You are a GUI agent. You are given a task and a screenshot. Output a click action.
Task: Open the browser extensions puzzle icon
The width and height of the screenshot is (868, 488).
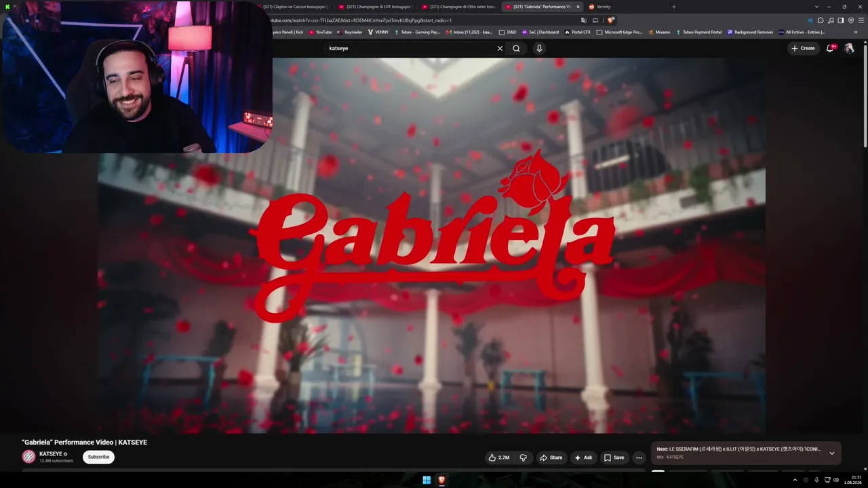click(820, 20)
